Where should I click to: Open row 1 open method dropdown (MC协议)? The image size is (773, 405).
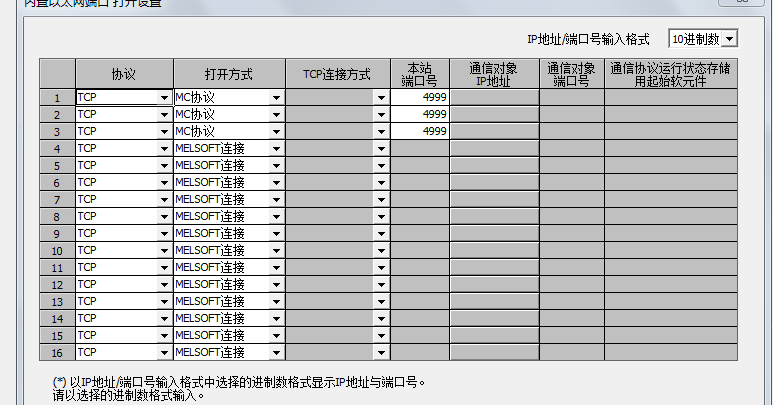[275, 98]
